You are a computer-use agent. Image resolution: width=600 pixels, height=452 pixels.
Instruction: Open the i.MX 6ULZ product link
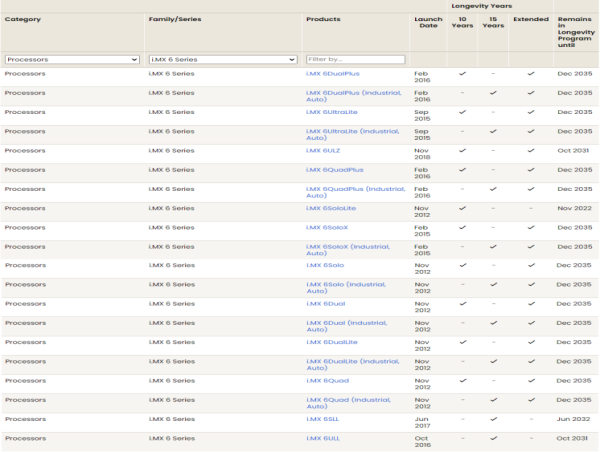(323, 150)
